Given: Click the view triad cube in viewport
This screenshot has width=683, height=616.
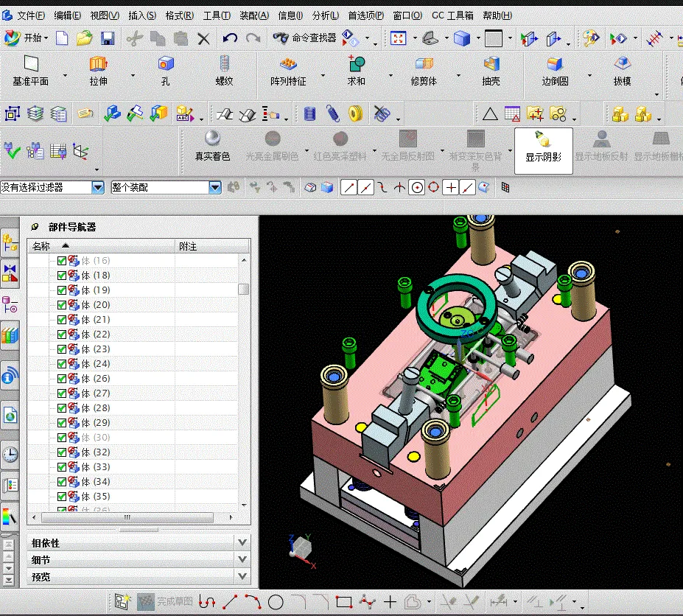Looking at the screenshot, I should 301,550.
